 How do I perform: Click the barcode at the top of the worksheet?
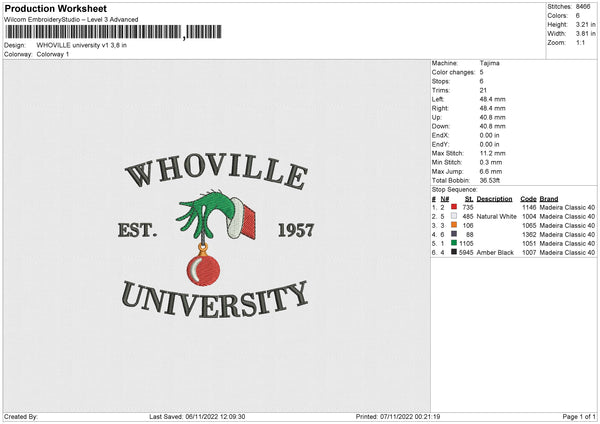113,32
